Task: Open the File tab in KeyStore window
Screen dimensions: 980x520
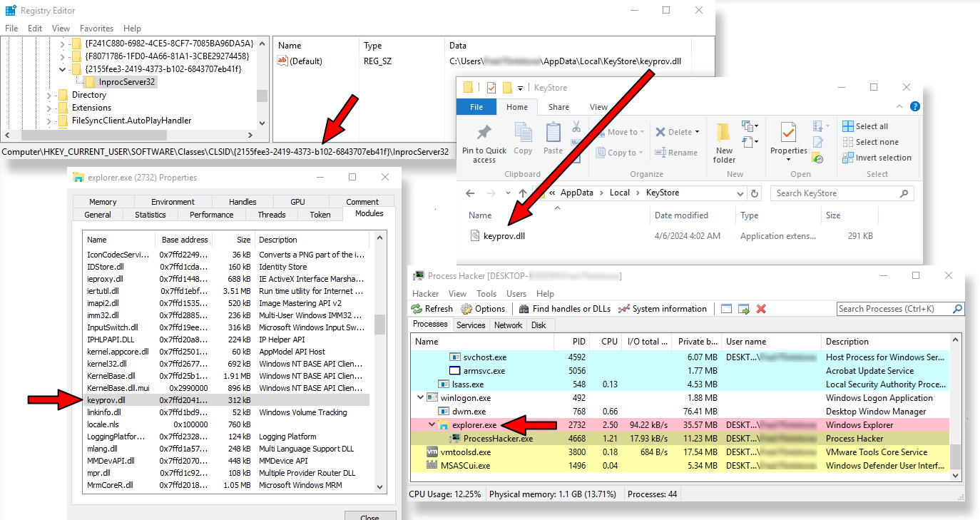Action: tap(476, 107)
